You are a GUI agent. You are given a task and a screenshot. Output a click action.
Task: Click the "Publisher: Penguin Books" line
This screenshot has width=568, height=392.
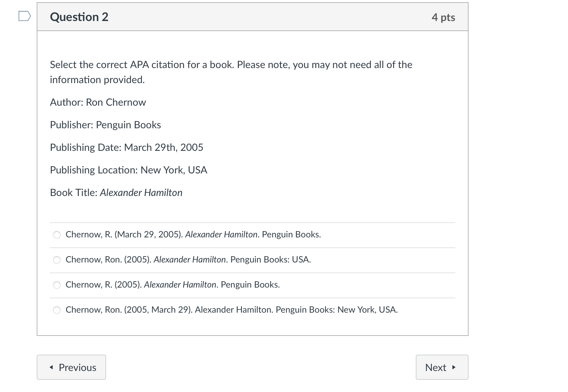point(105,124)
